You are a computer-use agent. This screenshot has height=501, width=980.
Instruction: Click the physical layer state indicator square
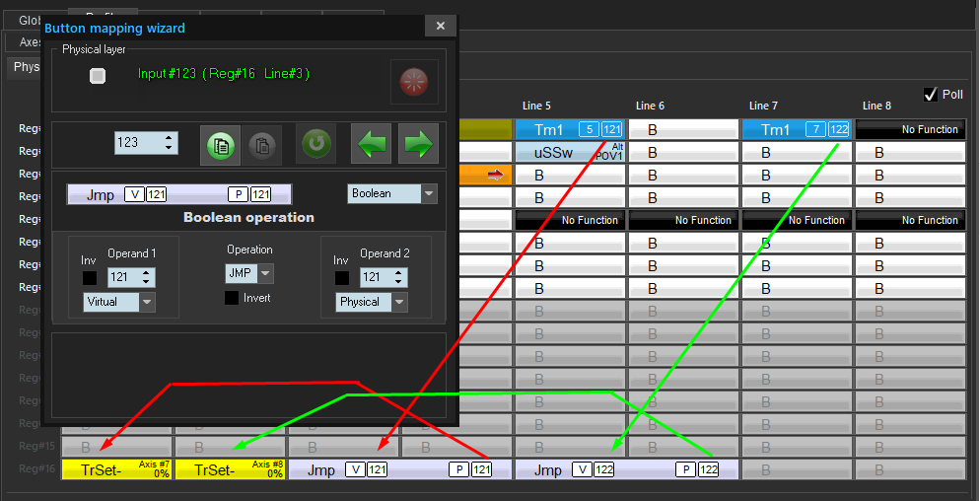pyautogui.click(x=98, y=76)
